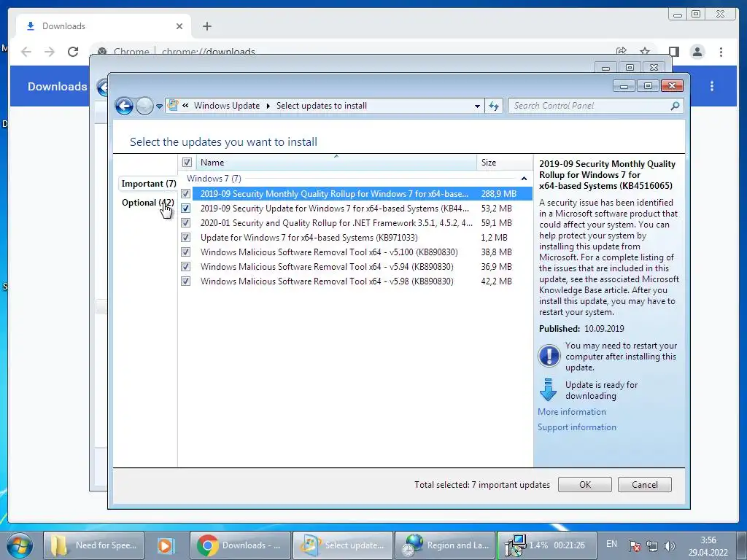The height and width of the screenshot is (560, 747).
Task: Click the forward navigation arrow button
Action: 144,106
